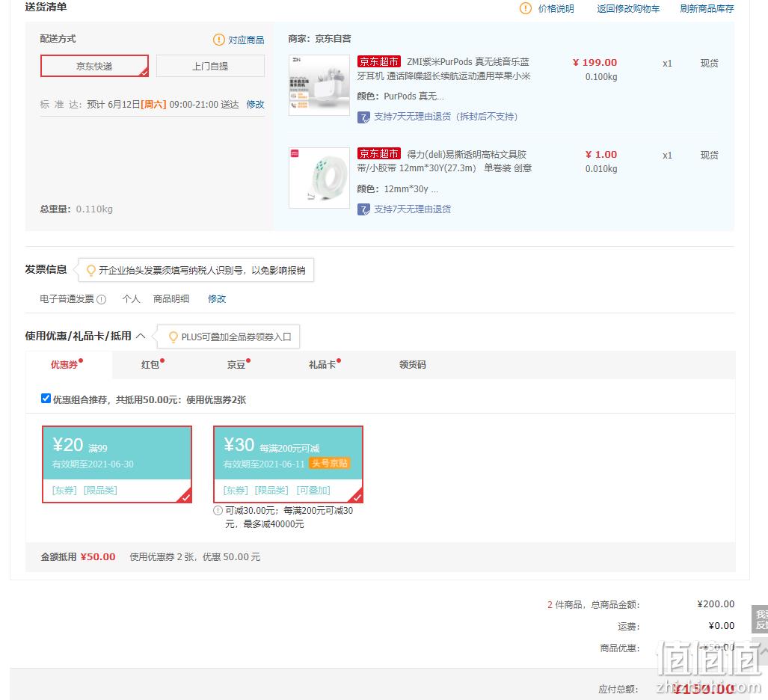The width and height of the screenshot is (768, 700).
Task: Click 颜色: 12mm*30y attribute text
Action: 398,189
